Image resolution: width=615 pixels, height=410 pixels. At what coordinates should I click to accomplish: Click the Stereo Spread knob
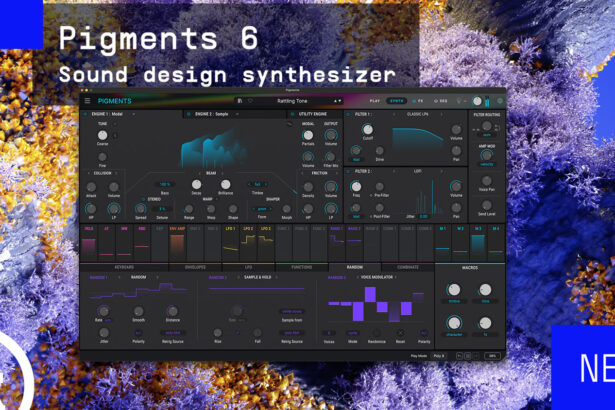(x=140, y=209)
